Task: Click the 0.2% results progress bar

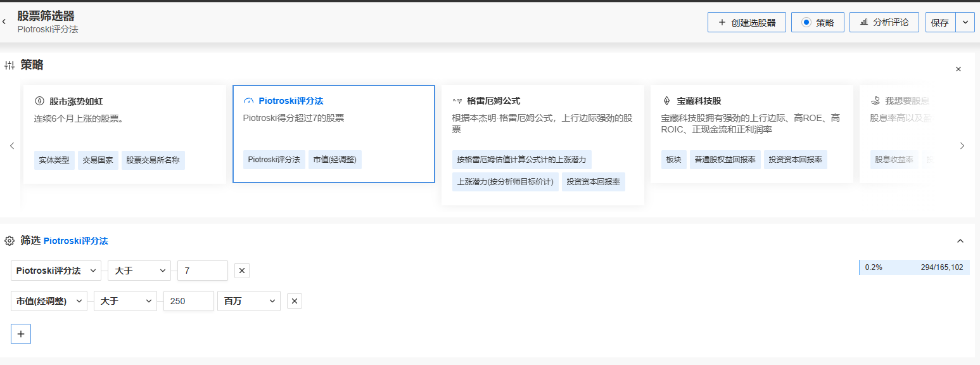Action: [x=914, y=267]
